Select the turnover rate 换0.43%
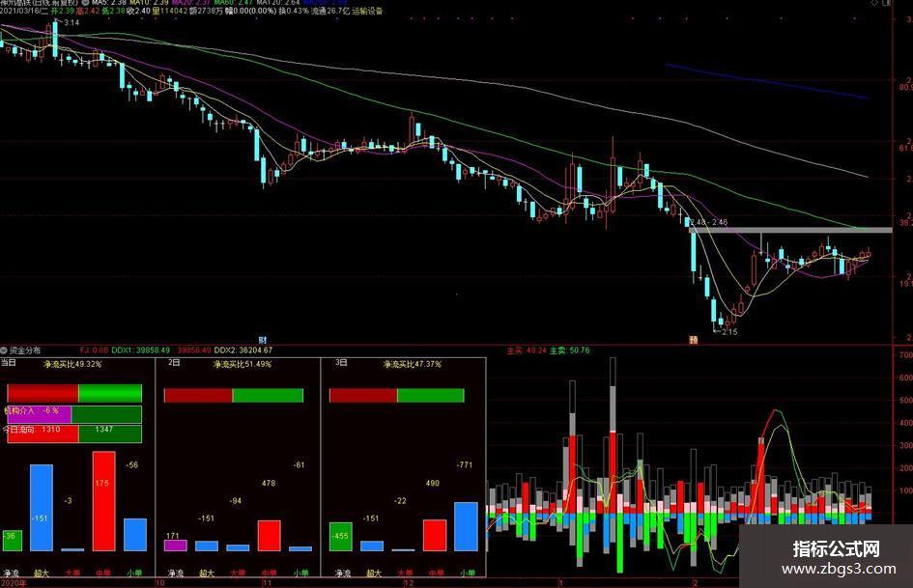This screenshot has height=588, width=913. pyautogui.click(x=294, y=11)
